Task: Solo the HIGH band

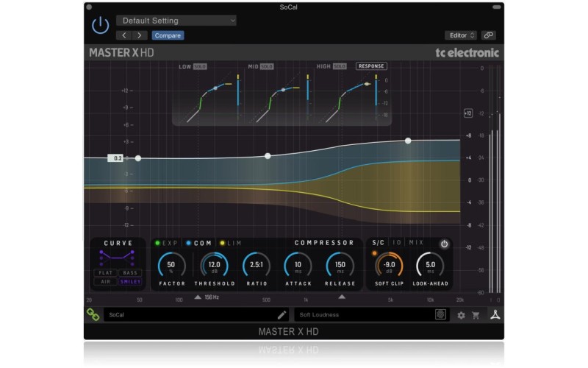Action: [340, 66]
